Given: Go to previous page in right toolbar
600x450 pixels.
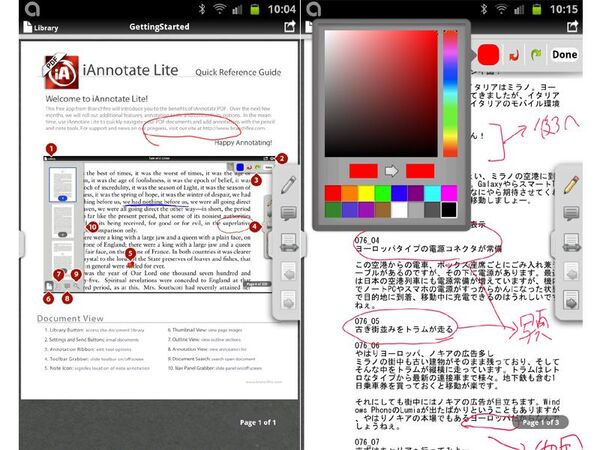Looking at the screenshot, I should 571,271.
